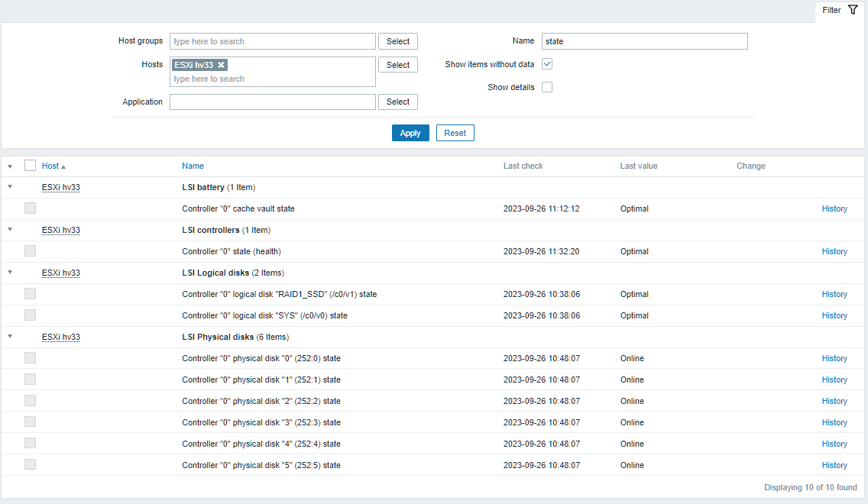The width and height of the screenshot is (868, 504).
Task: Open History for physical disk "4"
Action: tap(834, 444)
